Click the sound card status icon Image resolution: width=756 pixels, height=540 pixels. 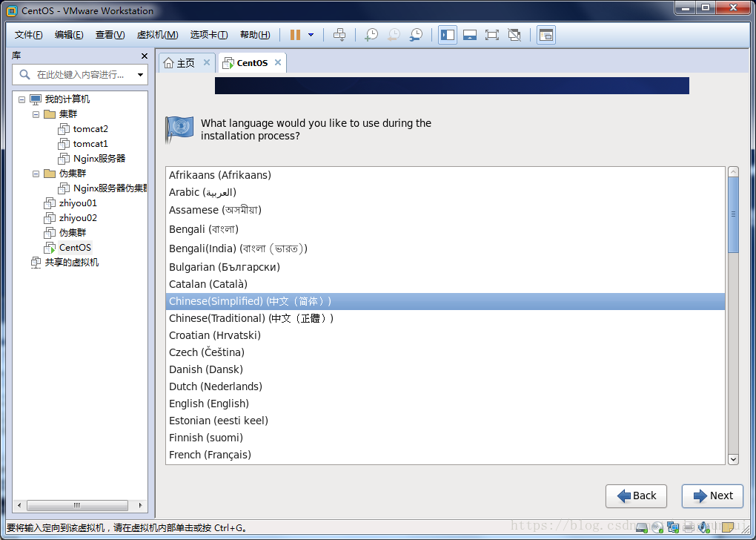tap(704, 527)
